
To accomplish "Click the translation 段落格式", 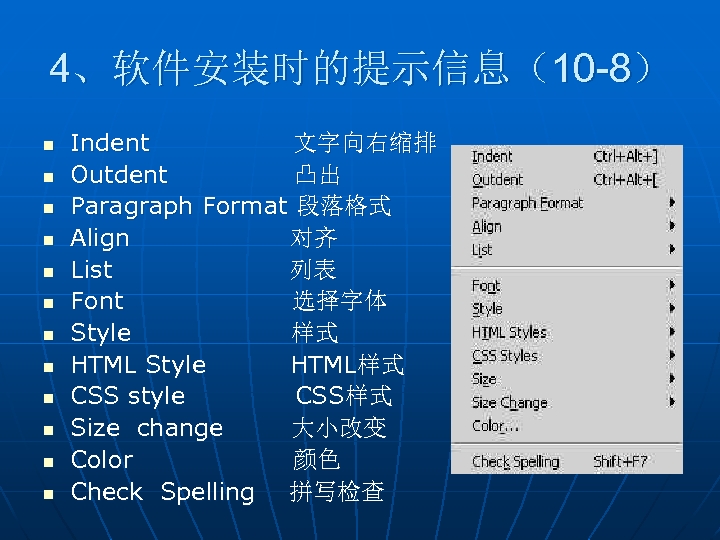I will coord(344,206).
